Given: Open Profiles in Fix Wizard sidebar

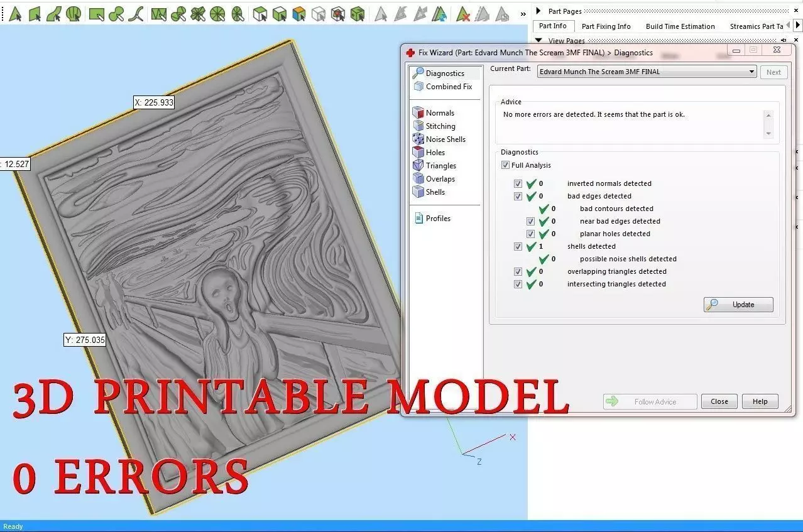Looking at the screenshot, I should 432,219.
